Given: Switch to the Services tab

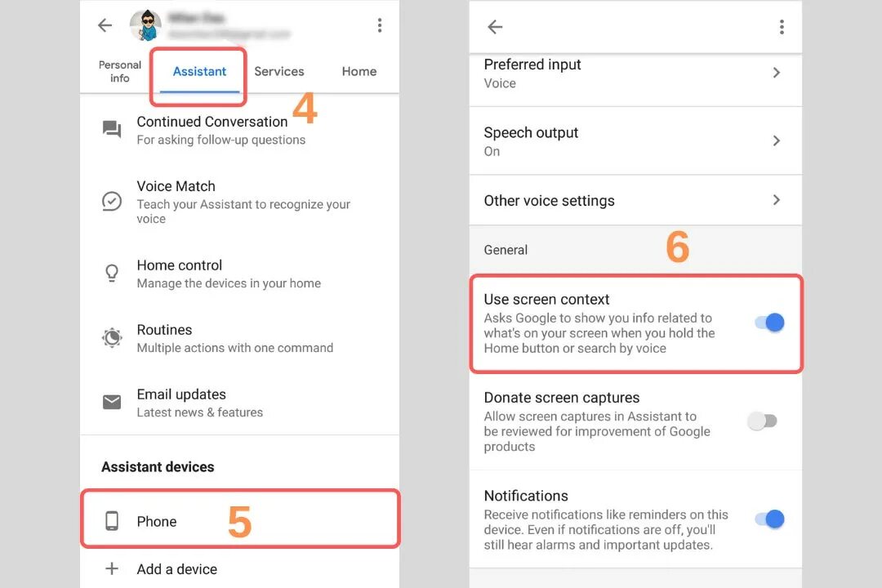Looking at the screenshot, I should pos(279,72).
